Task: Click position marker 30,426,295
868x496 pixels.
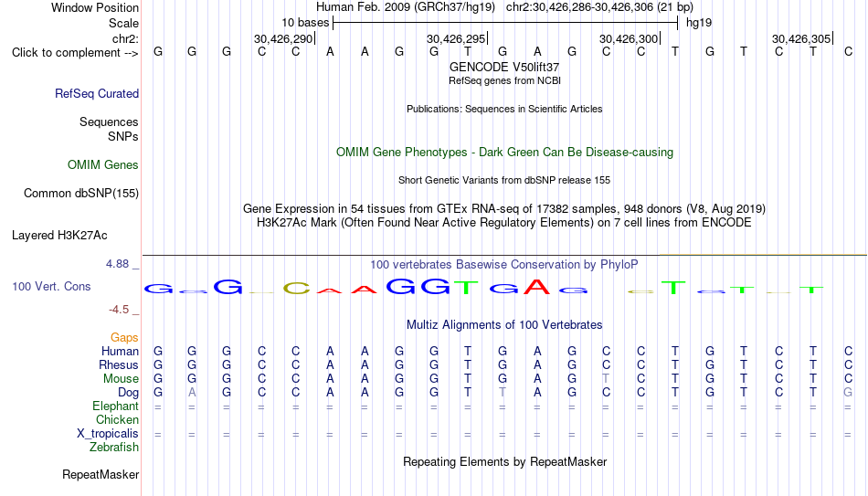Action: 457,38
